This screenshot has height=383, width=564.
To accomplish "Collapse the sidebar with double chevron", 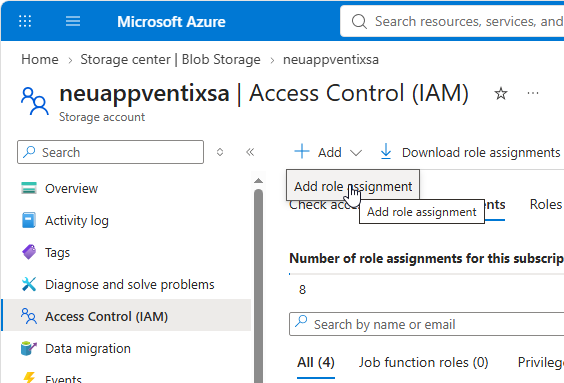I will pos(250,152).
